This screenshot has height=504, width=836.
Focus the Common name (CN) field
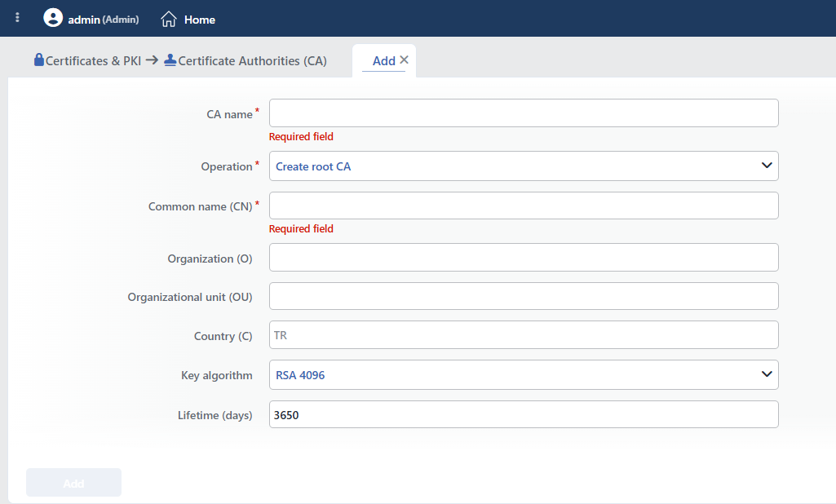[x=524, y=206]
